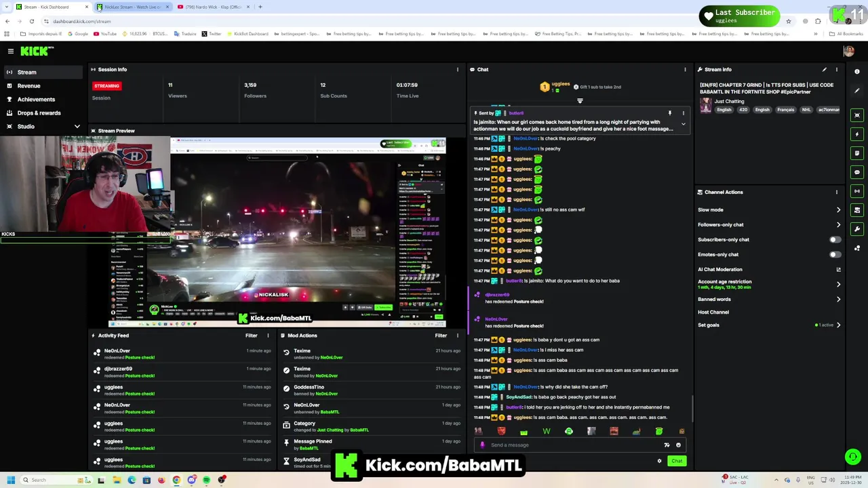The image size is (868, 488).
Task: Open the emoji picker in message box
Action: (678, 445)
